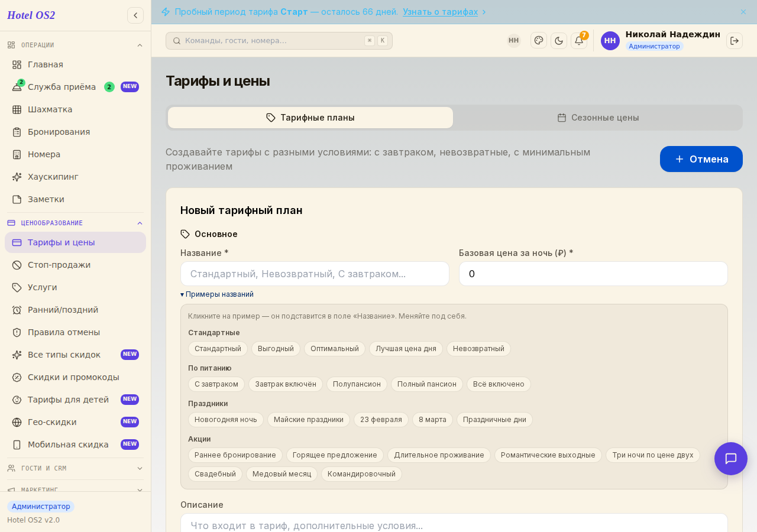Click the Название input field

[315, 274]
